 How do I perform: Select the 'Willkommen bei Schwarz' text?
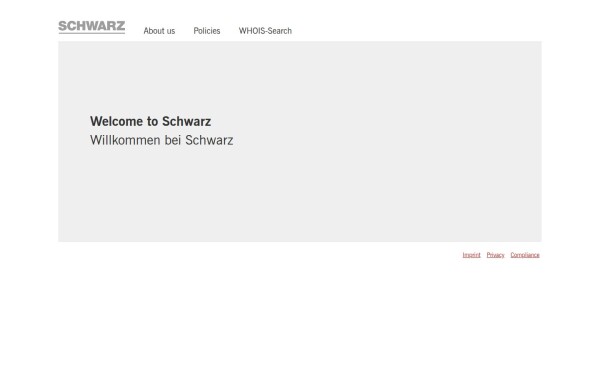coord(161,140)
